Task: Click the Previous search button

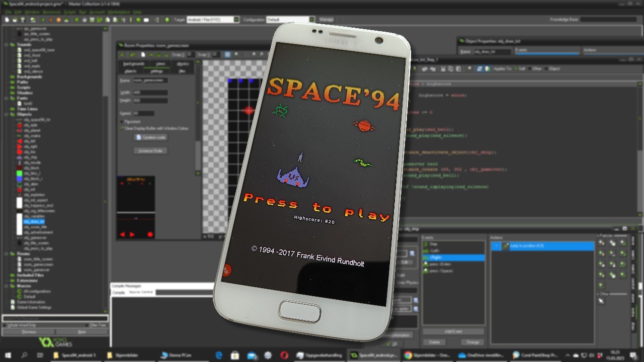Action: pyautogui.click(x=29, y=332)
